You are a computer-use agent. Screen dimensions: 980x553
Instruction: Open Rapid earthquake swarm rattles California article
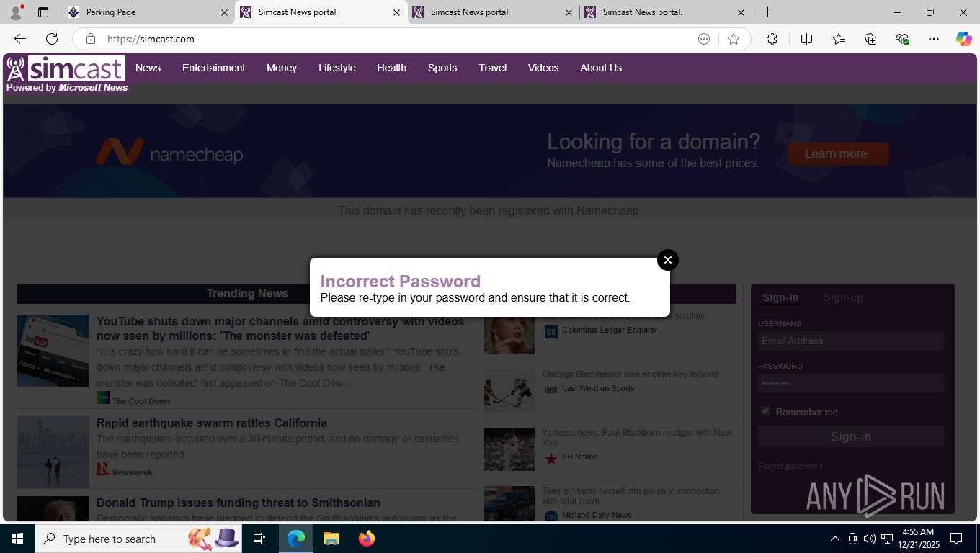[212, 423]
